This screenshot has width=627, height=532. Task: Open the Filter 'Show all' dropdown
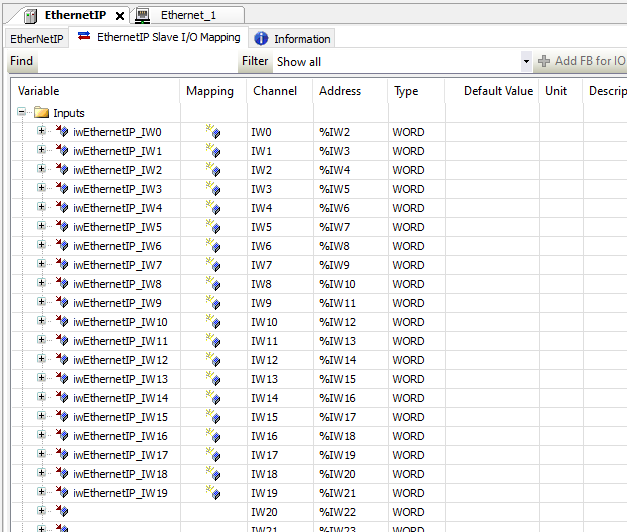[x=526, y=61]
